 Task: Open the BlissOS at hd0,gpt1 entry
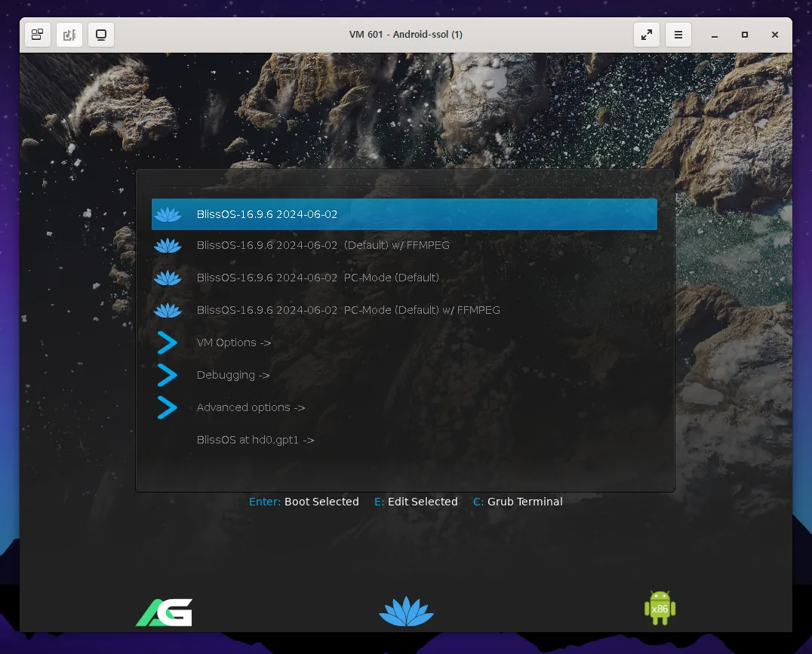[255, 440]
